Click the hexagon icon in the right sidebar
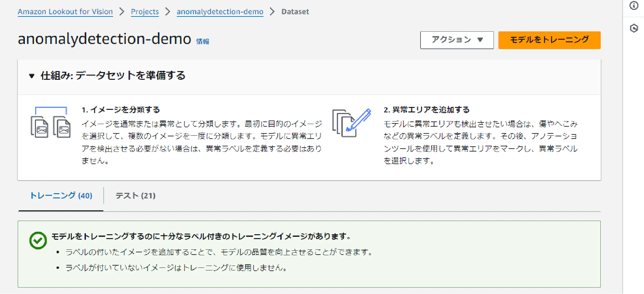 (634, 28)
